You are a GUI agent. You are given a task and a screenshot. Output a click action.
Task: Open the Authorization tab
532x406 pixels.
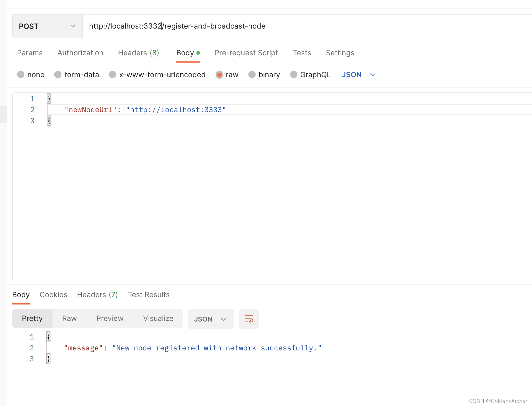[x=80, y=53]
